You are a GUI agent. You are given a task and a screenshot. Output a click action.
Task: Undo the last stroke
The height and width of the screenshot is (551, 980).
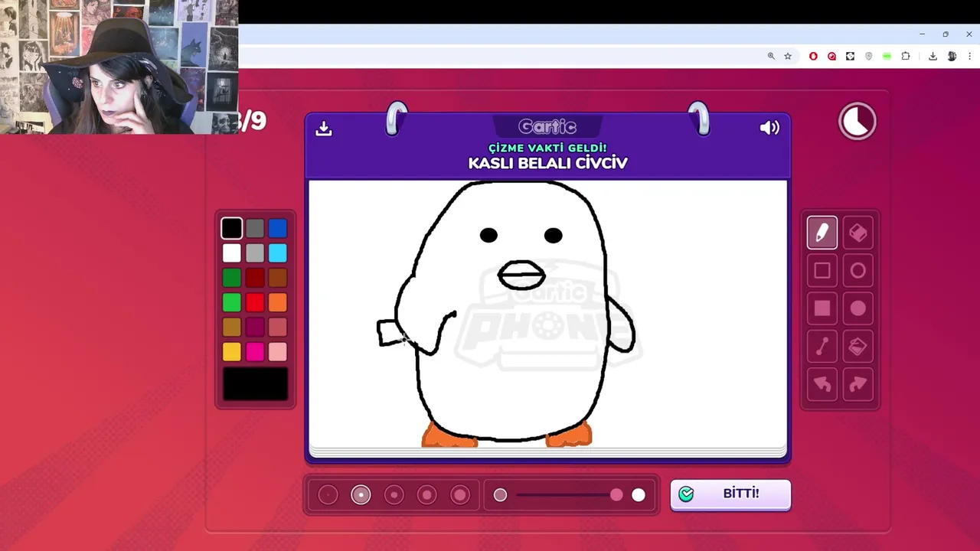click(x=822, y=384)
